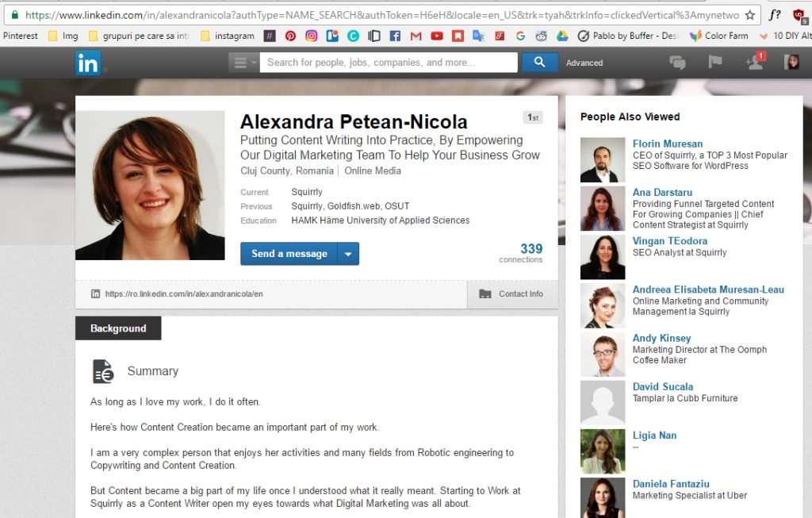Click the Previous row Squirrly, Goldfish.web, OSUT
Image resolution: width=812 pixels, height=518 pixels.
[350, 206]
